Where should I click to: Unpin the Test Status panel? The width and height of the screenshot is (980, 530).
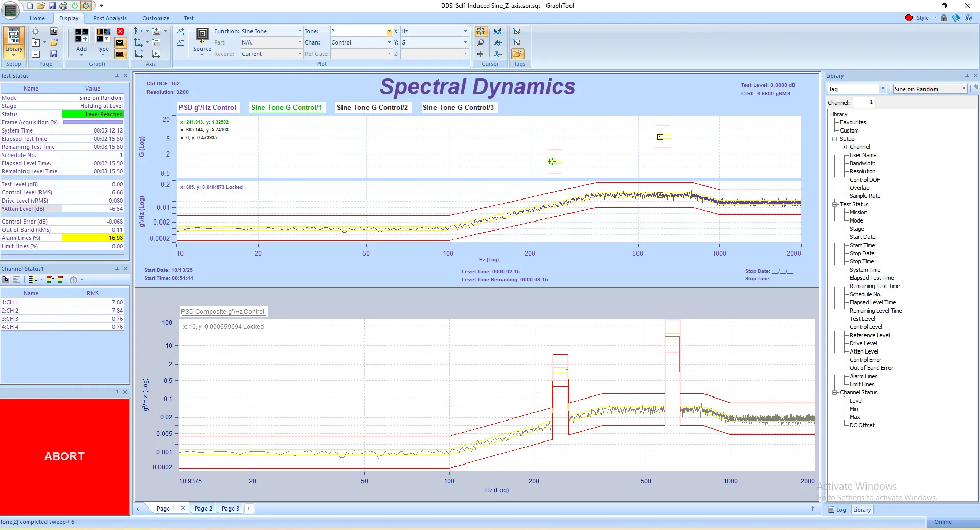117,75
